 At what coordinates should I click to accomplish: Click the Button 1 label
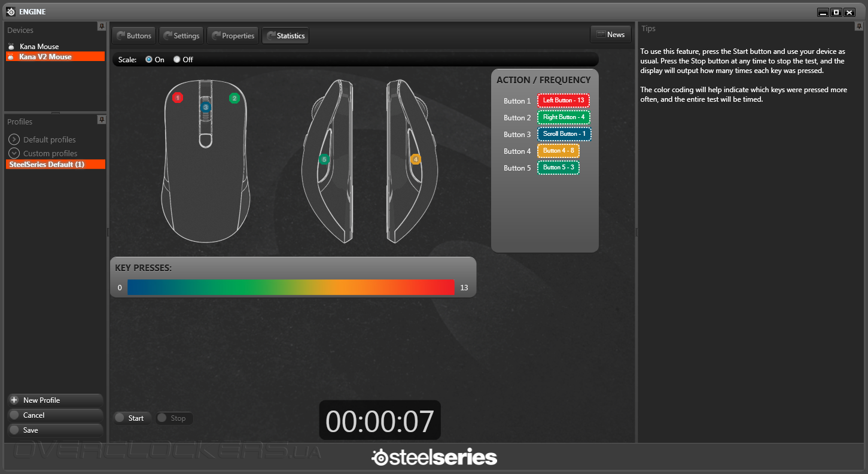(517, 101)
